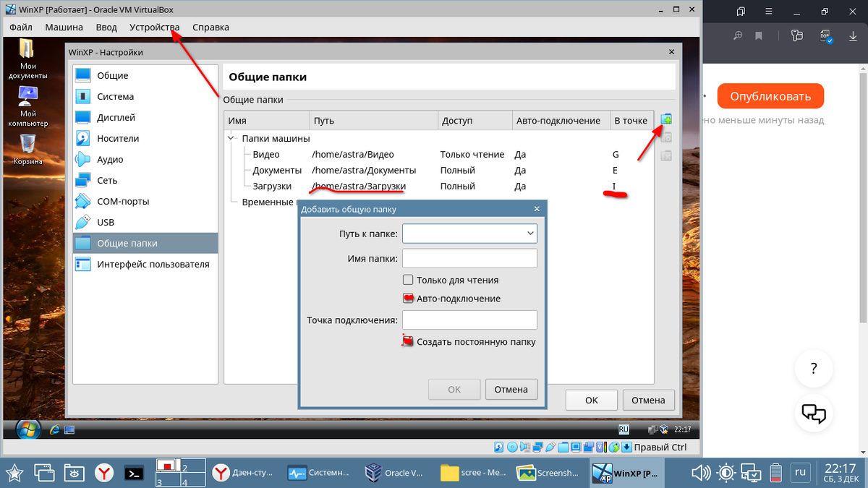Viewport: 868px width, 488px height.
Task: Collapse the Папки машины tree node
Action: click(231, 138)
